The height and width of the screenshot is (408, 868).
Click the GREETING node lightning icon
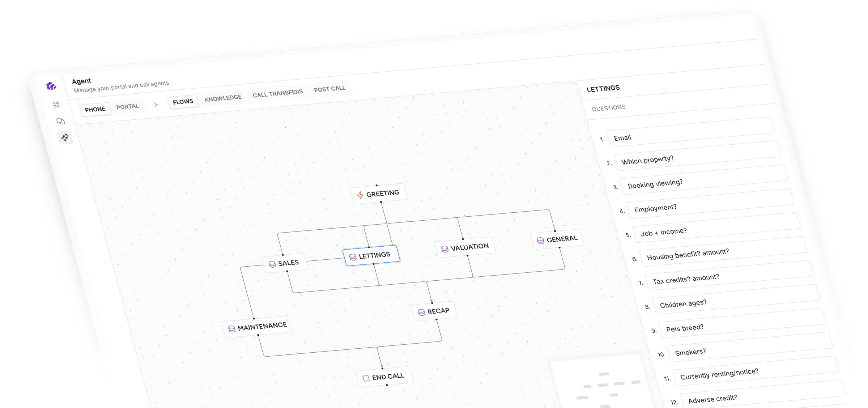pyautogui.click(x=360, y=195)
